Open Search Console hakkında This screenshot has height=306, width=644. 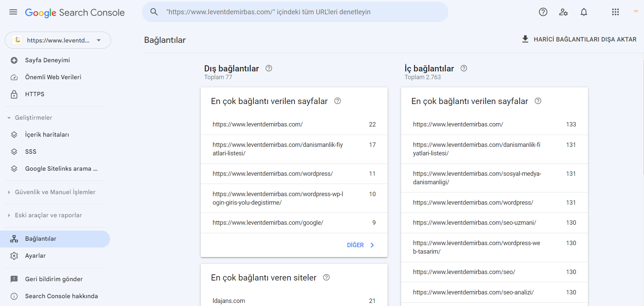(55, 296)
